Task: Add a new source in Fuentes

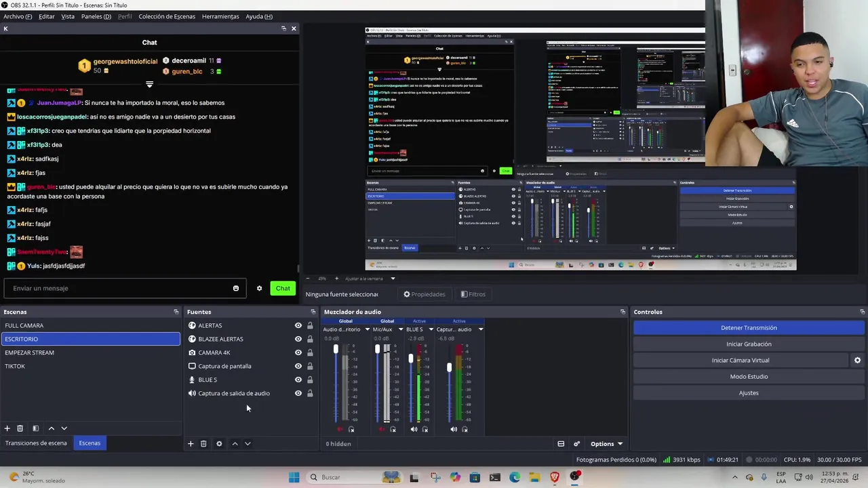Action: [x=191, y=444]
